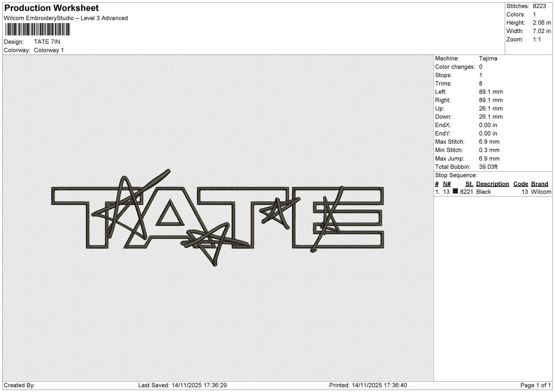
Task: Click the Colors value 1
Action: pos(534,15)
